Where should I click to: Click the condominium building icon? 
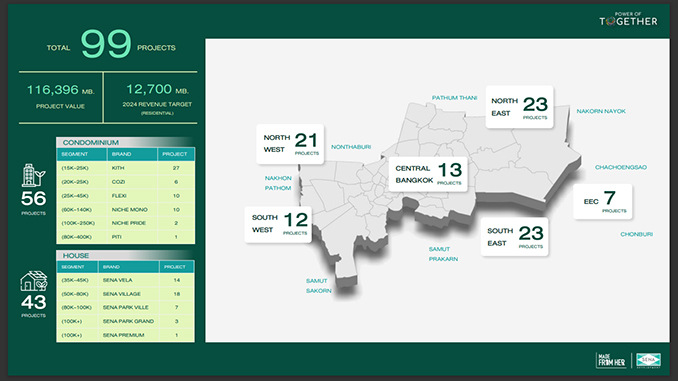[33, 175]
